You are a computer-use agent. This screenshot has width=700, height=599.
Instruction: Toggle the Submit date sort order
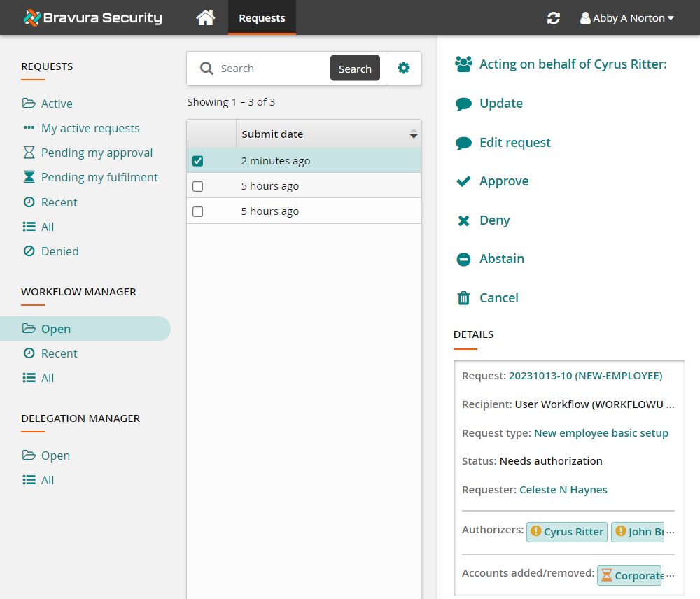tap(412, 133)
